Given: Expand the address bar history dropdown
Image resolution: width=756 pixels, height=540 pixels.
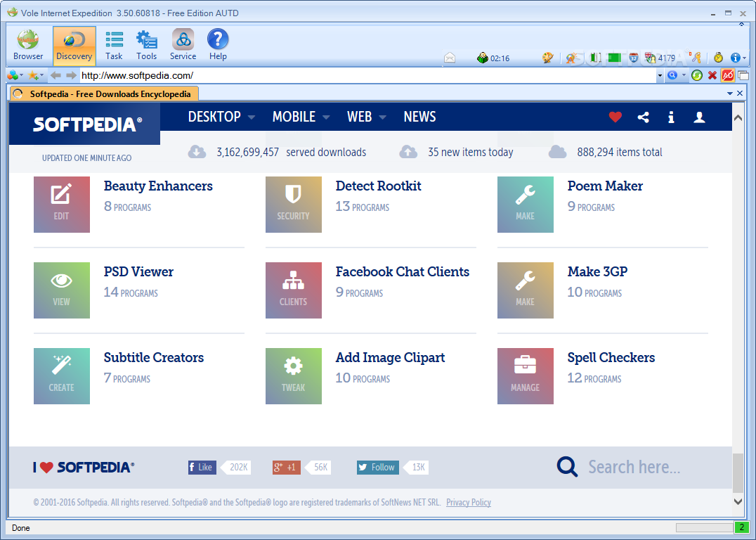Looking at the screenshot, I should pos(660,76).
